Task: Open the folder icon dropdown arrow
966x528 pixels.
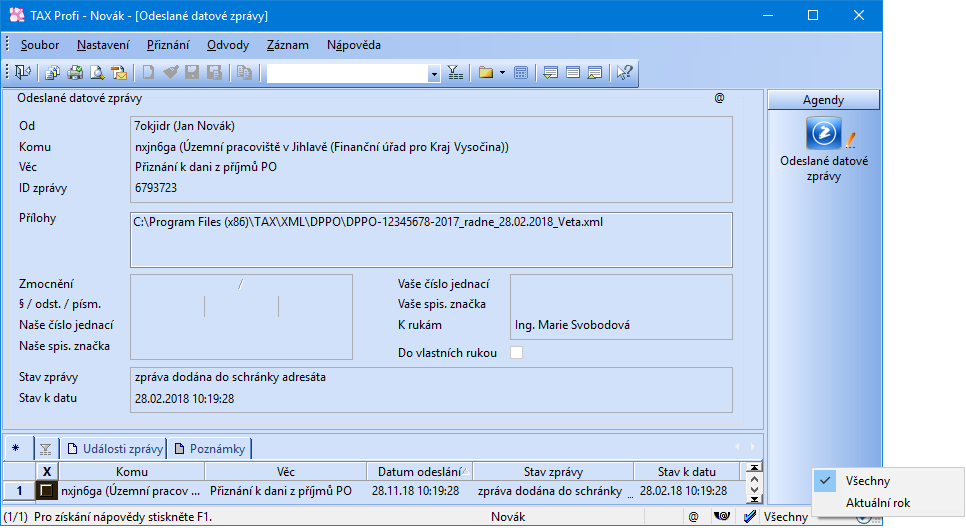Action: click(x=502, y=73)
